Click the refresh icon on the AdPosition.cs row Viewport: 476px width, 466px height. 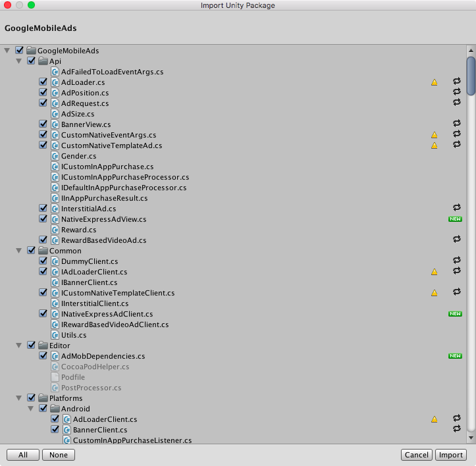[456, 91]
